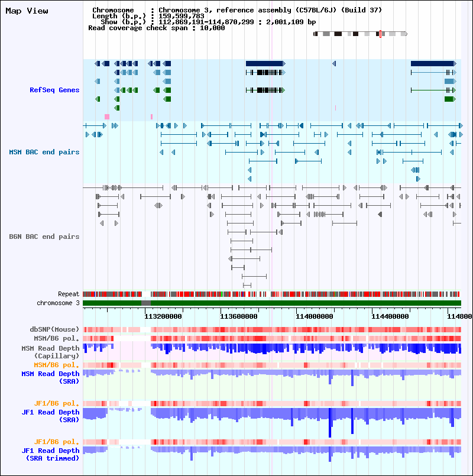Click the gray gap segment on chromosome 3 bar

click(x=146, y=303)
